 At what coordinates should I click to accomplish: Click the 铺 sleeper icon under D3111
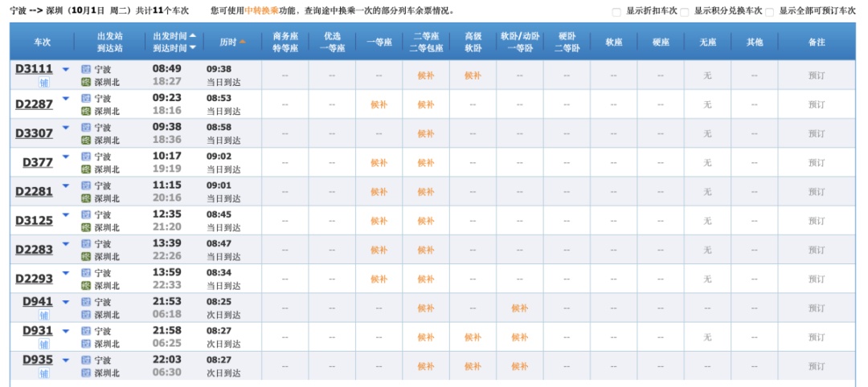[43, 84]
